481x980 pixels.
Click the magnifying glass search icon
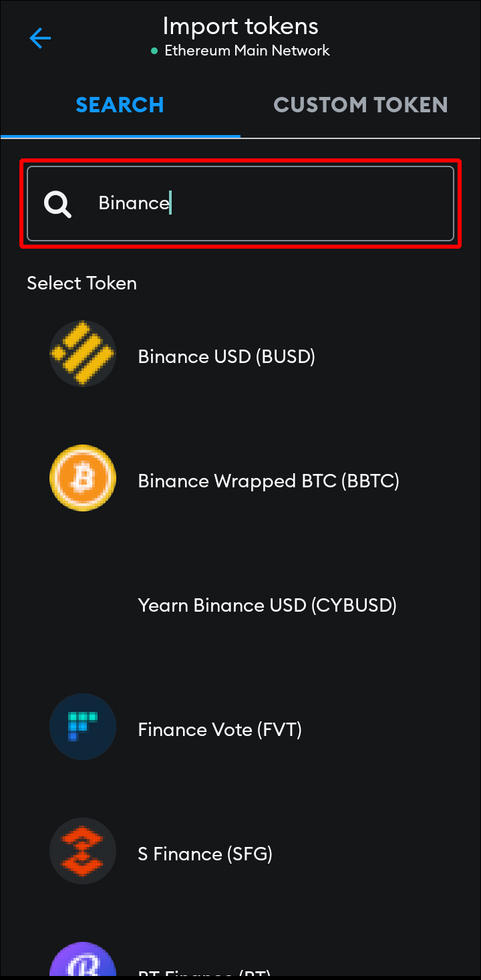pos(58,203)
